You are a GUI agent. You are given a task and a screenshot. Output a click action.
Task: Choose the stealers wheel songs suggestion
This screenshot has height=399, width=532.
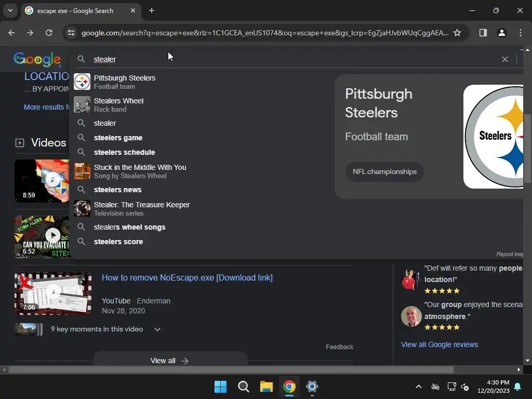[200, 228]
